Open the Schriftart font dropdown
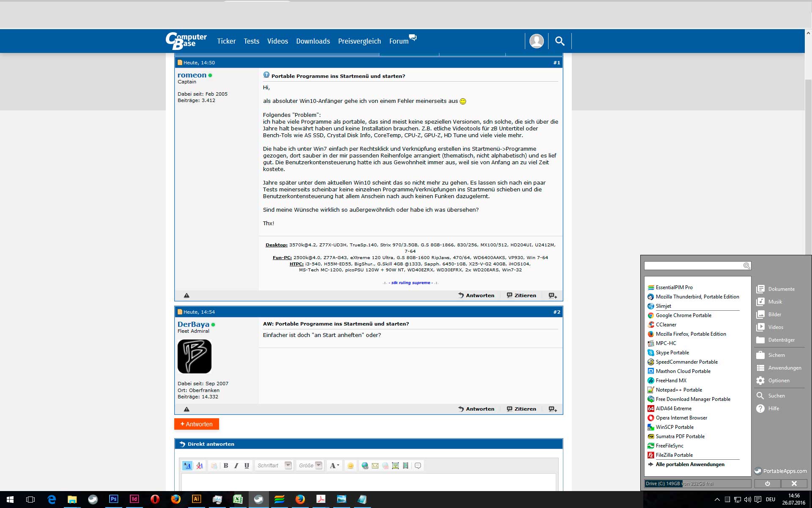The height and width of the screenshot is (508, 812). point(274,466)
